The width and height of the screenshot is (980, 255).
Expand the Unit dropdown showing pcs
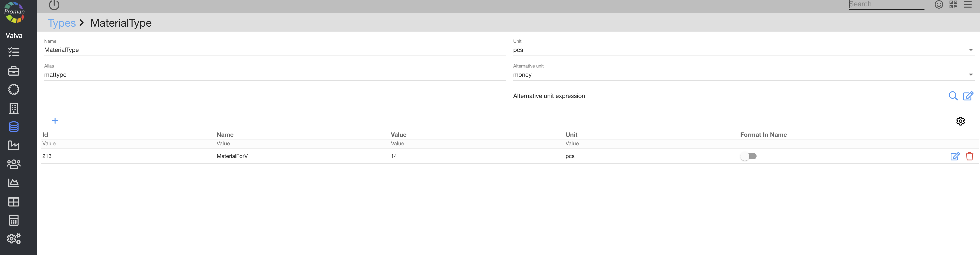tap(971, 50)
